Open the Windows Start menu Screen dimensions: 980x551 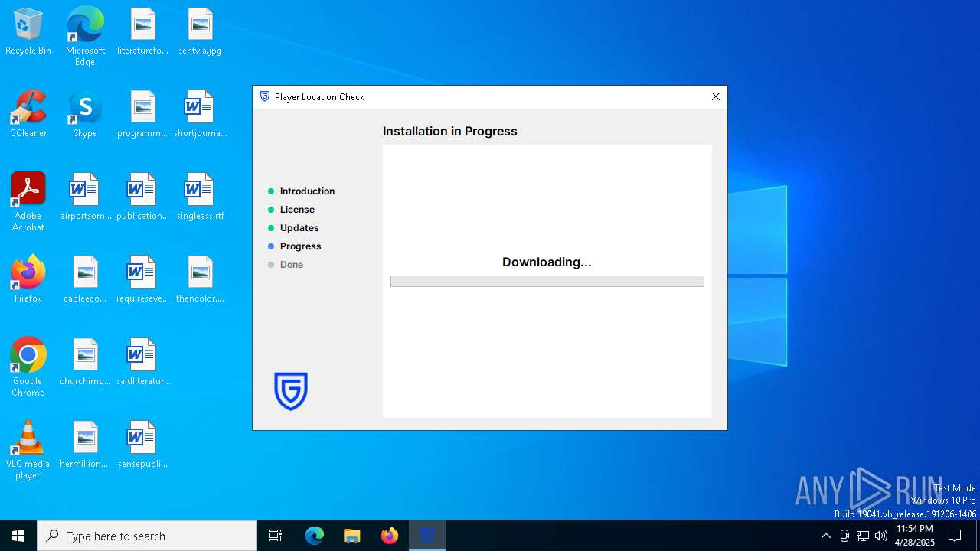click(x=18, y=536)
